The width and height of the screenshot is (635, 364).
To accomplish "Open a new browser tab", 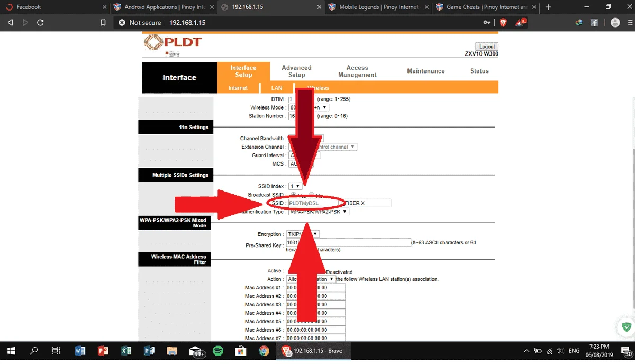I will [548, 7].
